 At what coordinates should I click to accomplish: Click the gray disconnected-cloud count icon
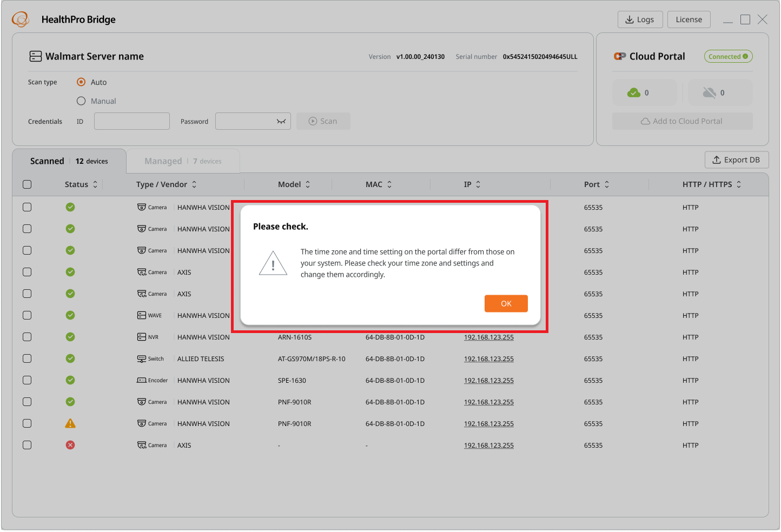(710, 93)
